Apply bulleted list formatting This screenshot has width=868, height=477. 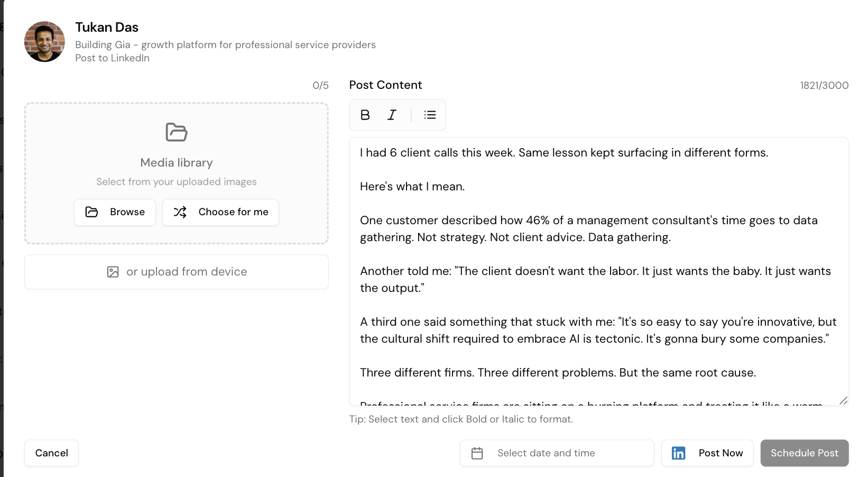[x=430, y=115]
